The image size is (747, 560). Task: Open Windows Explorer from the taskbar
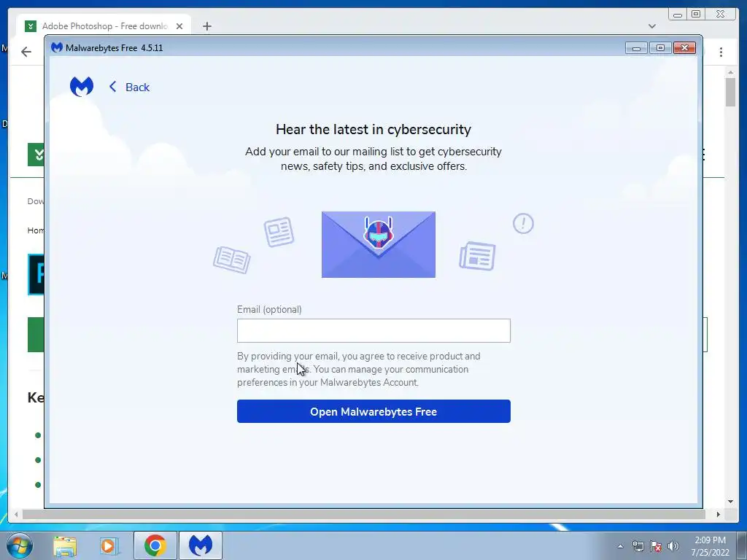65,545
